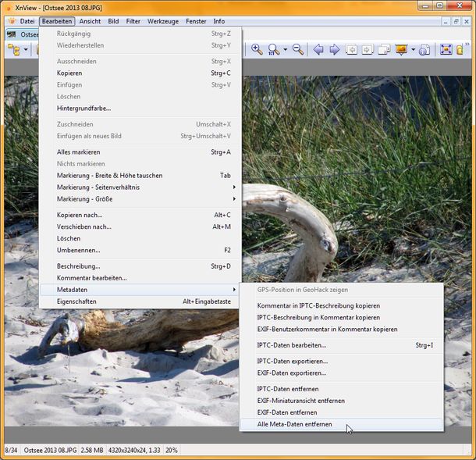This screenshot has width=476, height=460.
Task: Select Alle Meta-Daten entfernen
Action: [294, 424]
